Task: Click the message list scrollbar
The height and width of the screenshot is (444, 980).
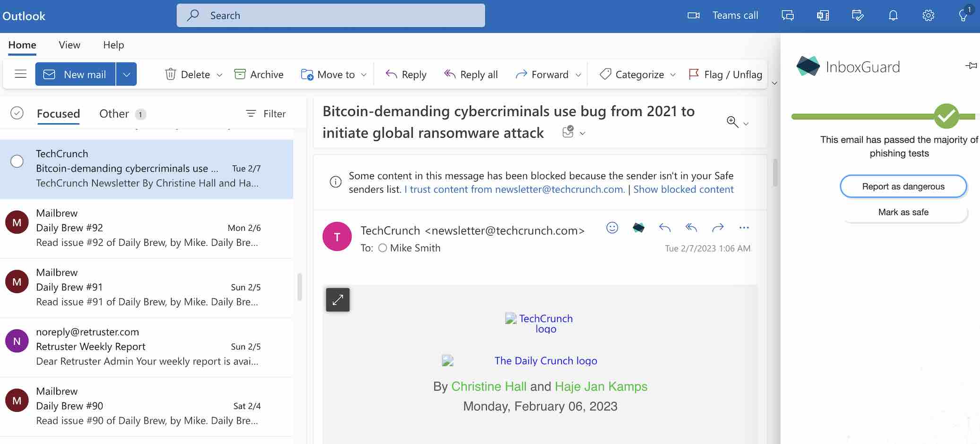Action: pos(300,287)
